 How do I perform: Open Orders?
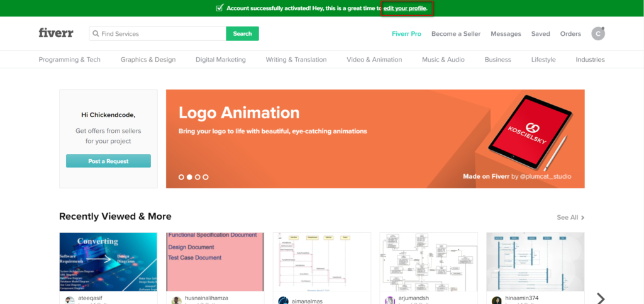point(570,34)
